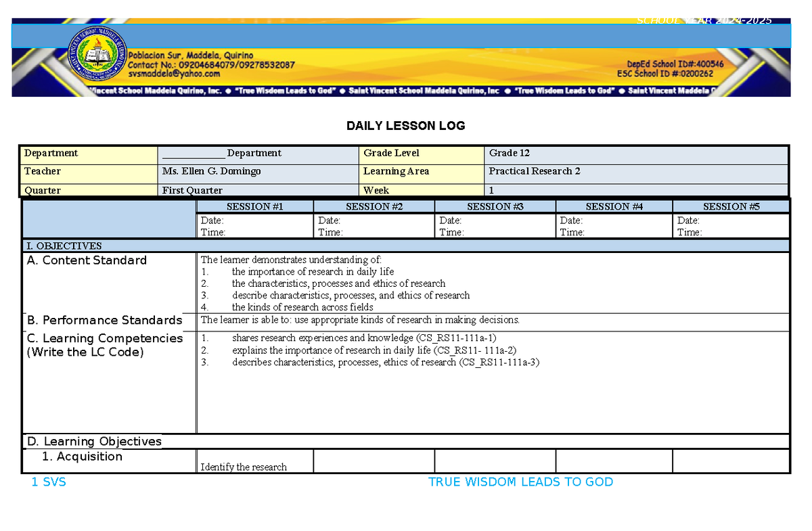Select the DAILY LESSON LOG title

tap(405, 126)
